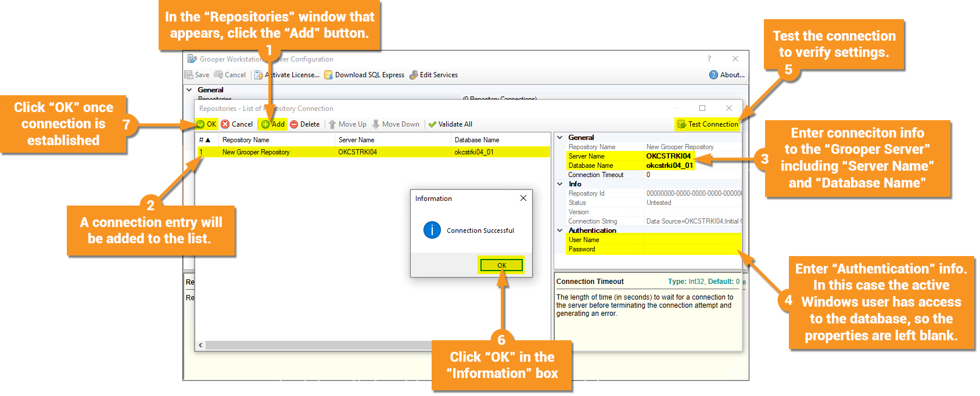
Task: Click the Status Untested property row
Action: (654, 203)
